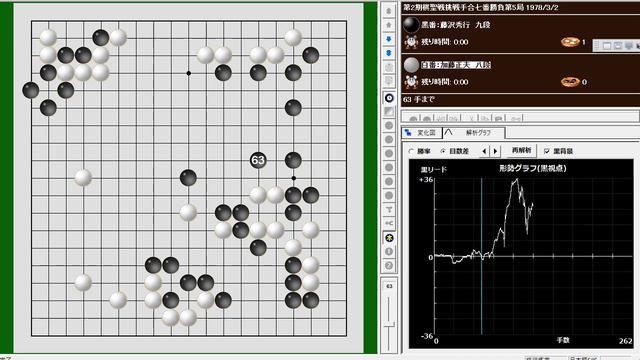Click the gray jump-to-first-move arrow atop vertical toolbar

pyautogui.click(x=389, y=11)
